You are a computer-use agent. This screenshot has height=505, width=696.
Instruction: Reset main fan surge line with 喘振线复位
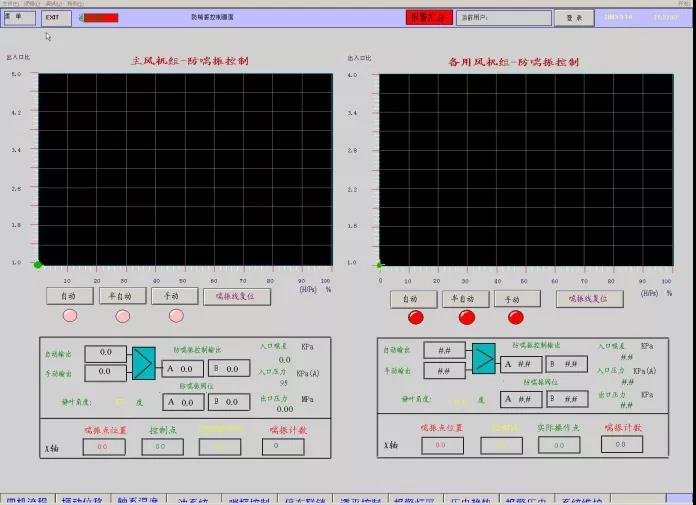pyautogui.click(x=236, y=296)
